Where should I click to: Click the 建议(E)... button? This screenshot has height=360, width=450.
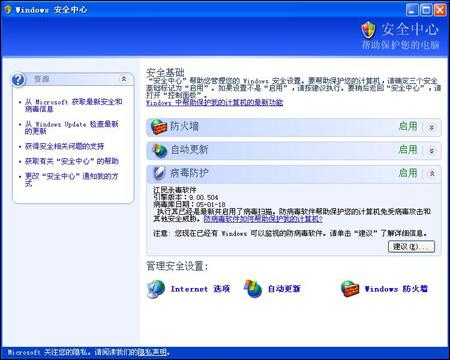pos(411,247)
